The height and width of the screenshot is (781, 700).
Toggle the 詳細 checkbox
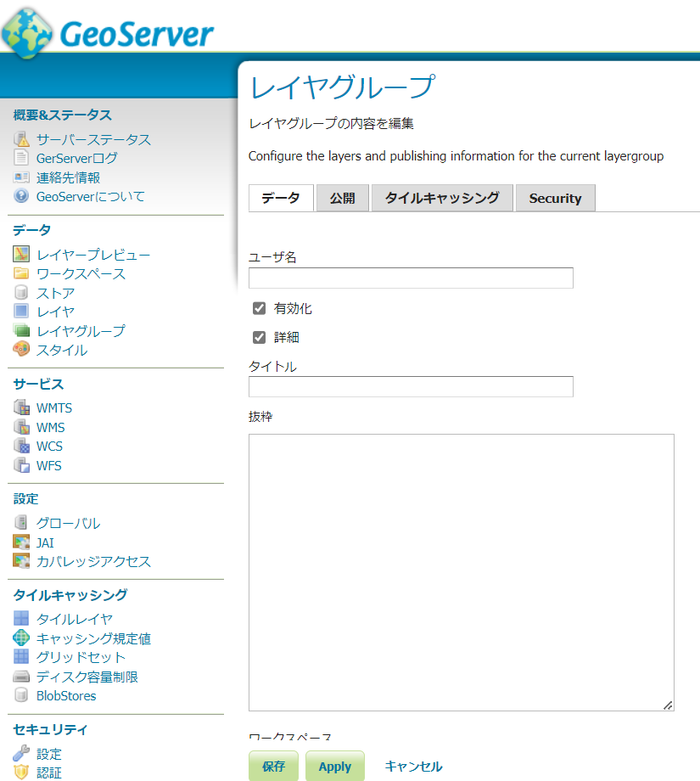[x=259, y=337]
